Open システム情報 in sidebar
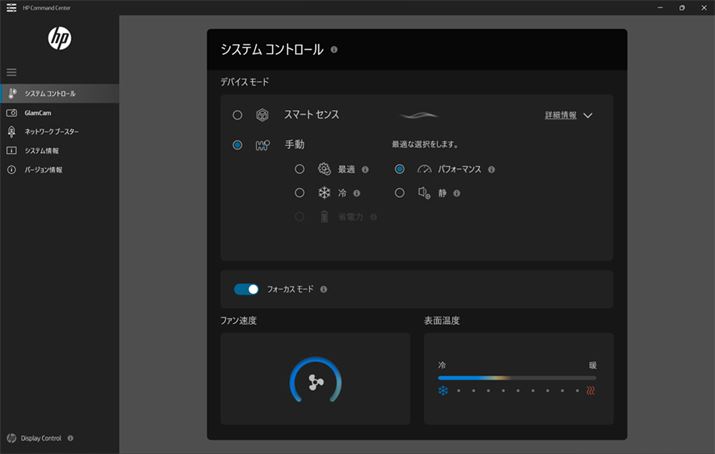 (60, 150)
